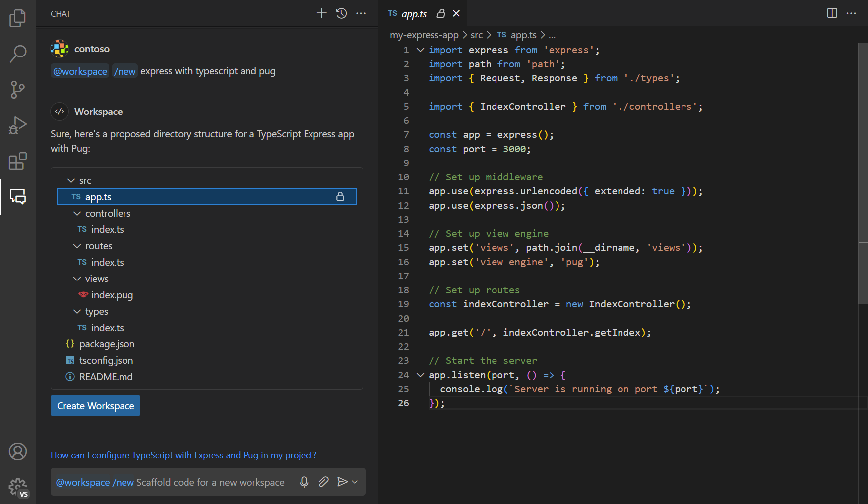Click the microphone voice input icon

pos(304,482)
